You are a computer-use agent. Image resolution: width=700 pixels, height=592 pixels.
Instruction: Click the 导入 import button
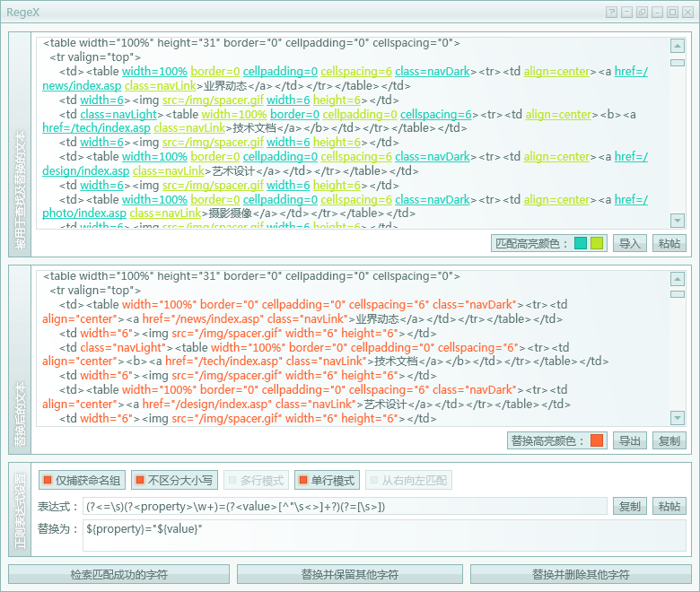(x=629, y=244)
